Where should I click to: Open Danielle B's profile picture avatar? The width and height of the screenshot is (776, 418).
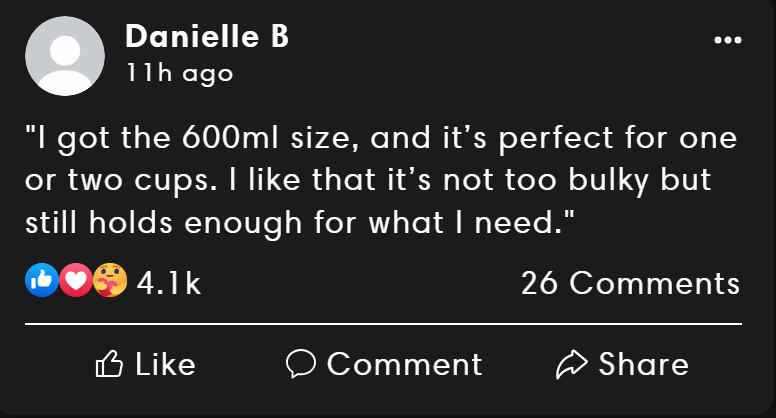pyautogui.click(x=64, y=56)
